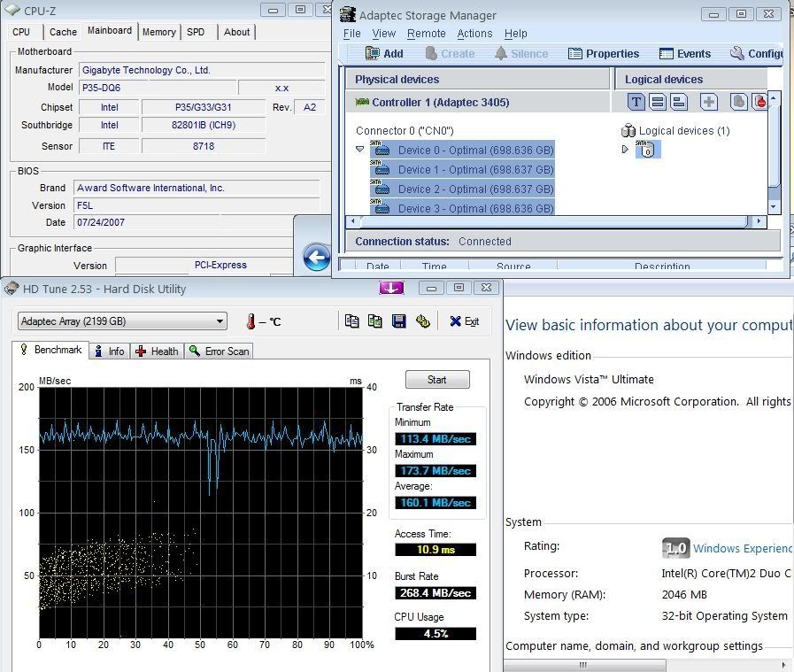Collapse the Connector 0 device list
The width and height of the screenshot is (794, 672).
coord(359,150)
